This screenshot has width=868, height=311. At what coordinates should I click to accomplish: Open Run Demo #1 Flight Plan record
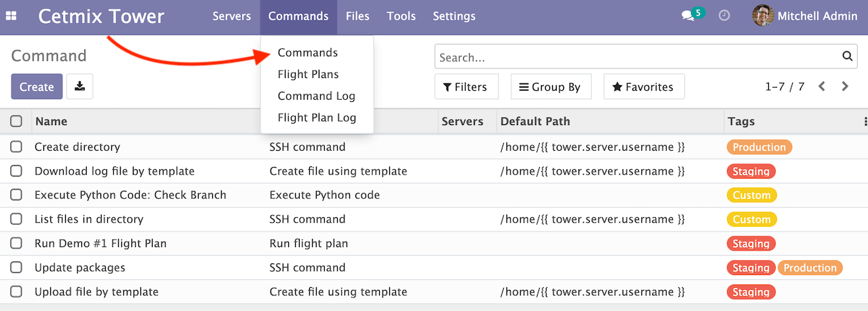[100, 243]
